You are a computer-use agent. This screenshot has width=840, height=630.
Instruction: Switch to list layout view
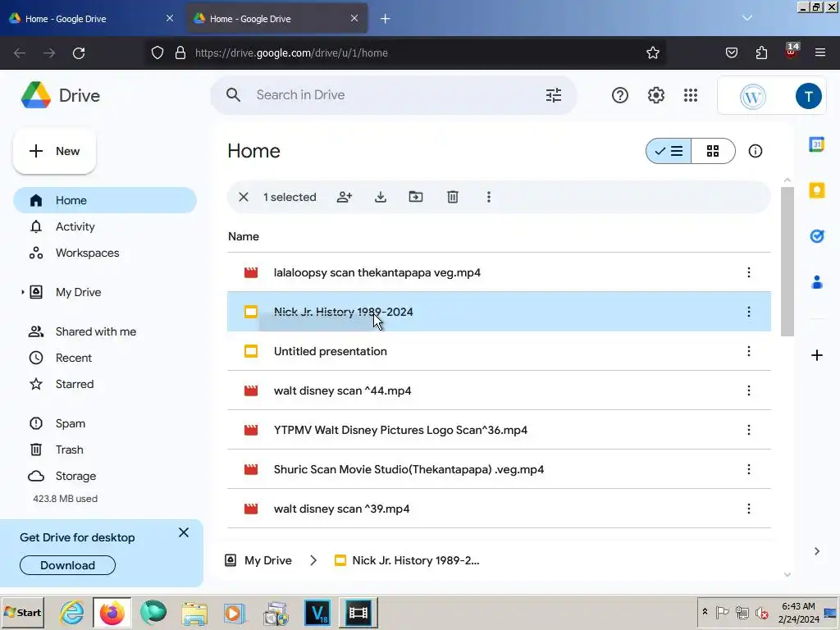pos(669,151)
